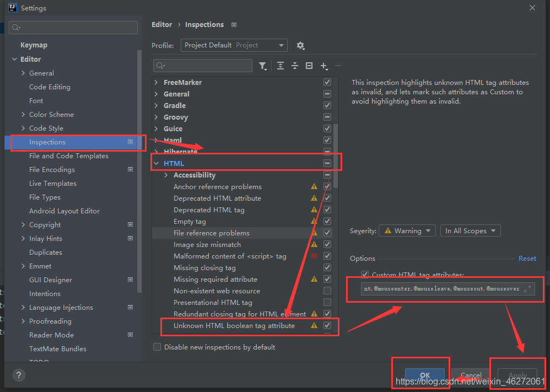Viewport: 550px width, 392px height.
Task: Toggle the Gradle inspections checkbox
Action: (327, 105)
